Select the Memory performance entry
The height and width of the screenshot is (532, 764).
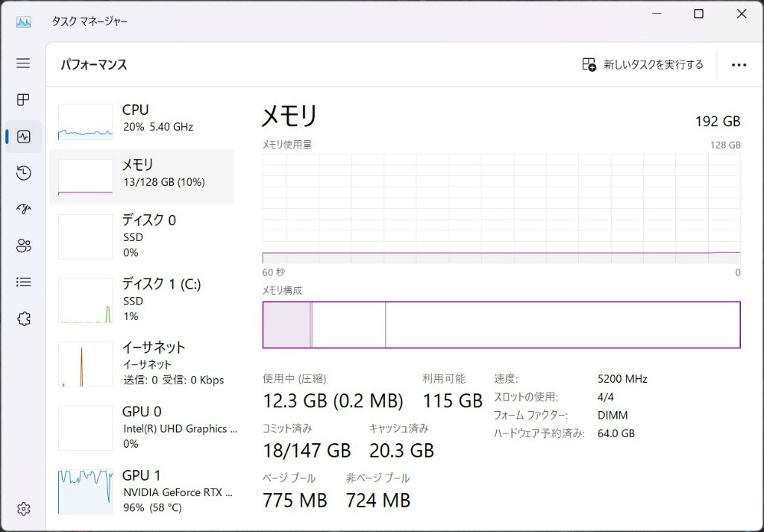pos(142,176)
